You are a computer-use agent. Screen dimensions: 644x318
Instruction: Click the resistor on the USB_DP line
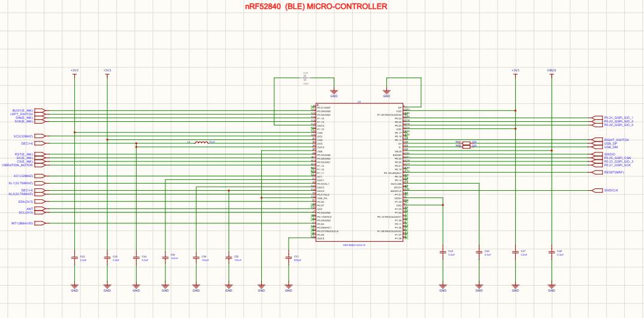coord(467,143)
